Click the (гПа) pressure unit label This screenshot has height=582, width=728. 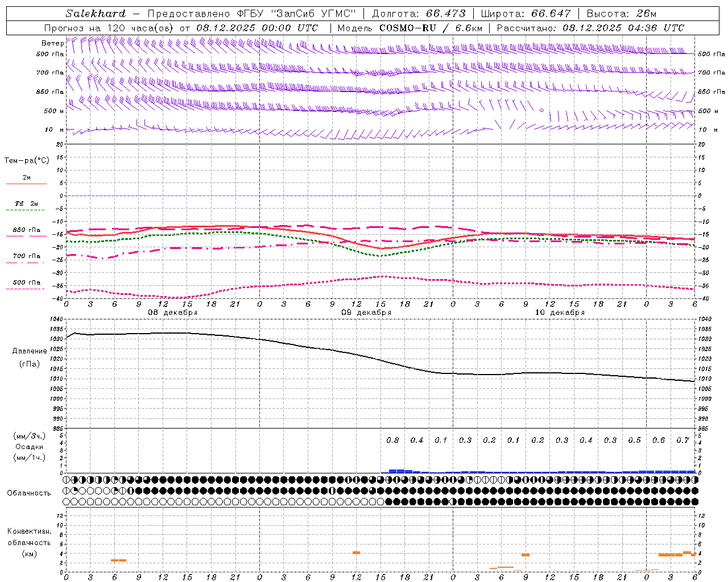pyautogui.click(x=29, y=364)
